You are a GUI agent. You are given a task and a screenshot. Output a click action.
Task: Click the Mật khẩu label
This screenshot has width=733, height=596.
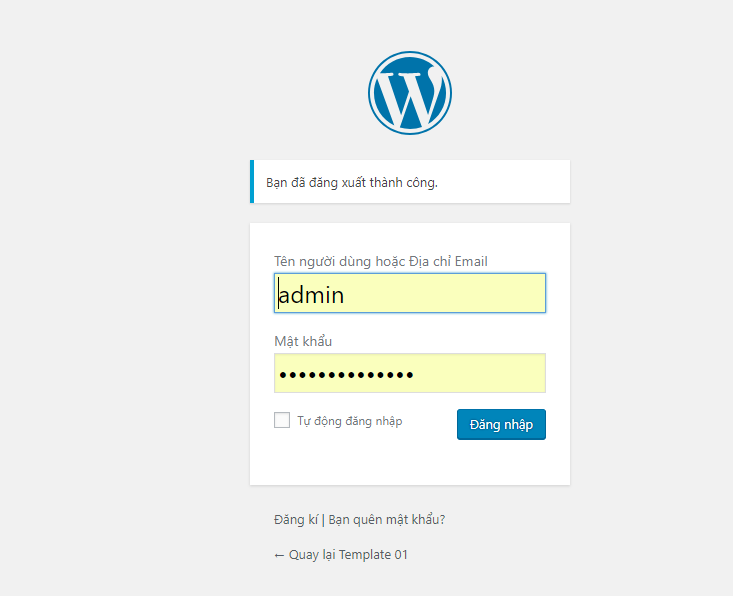click(303, 341)
